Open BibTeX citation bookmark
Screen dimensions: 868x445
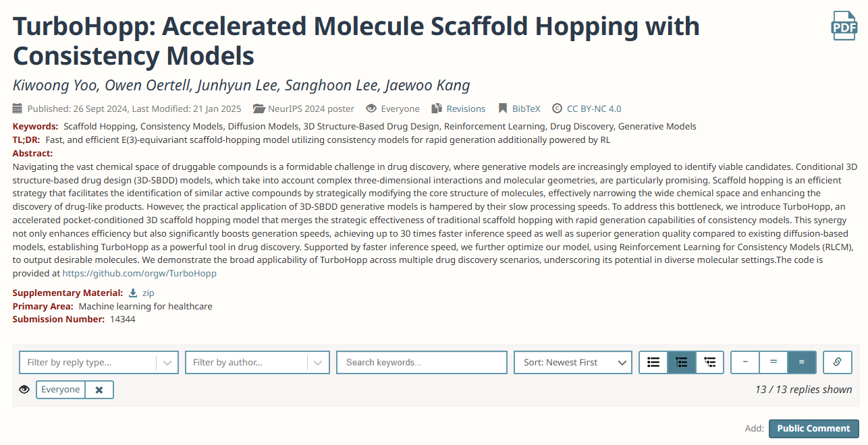[x=520, y=109]
